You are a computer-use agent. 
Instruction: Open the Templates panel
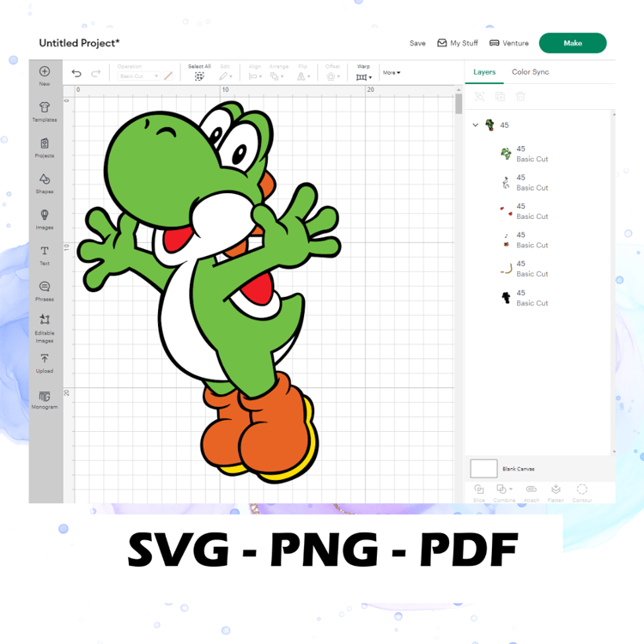point(45,112)
